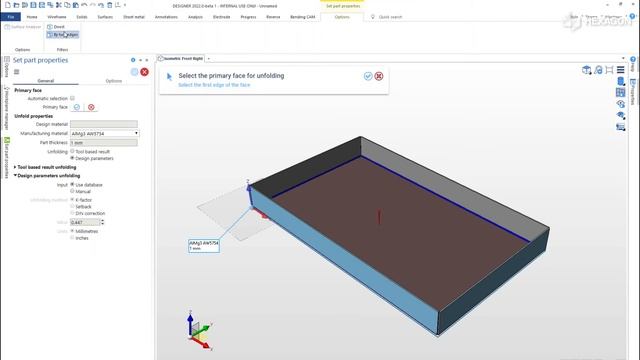This screenshot has width=640, height=360.
Task: Click the Surface Analyzer option
Action: point(23,27)
